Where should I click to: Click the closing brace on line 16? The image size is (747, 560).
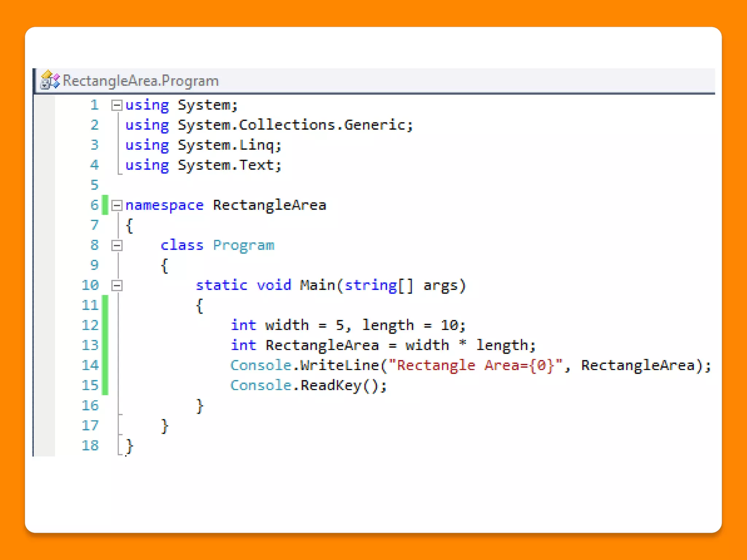coord(200,406)
